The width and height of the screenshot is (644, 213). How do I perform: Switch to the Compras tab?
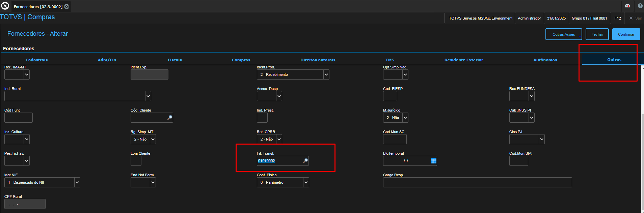coord(241,60)
